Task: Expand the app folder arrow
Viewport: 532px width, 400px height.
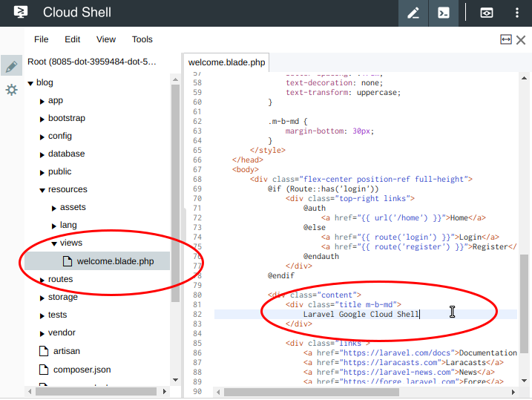Action: point(42,102)
